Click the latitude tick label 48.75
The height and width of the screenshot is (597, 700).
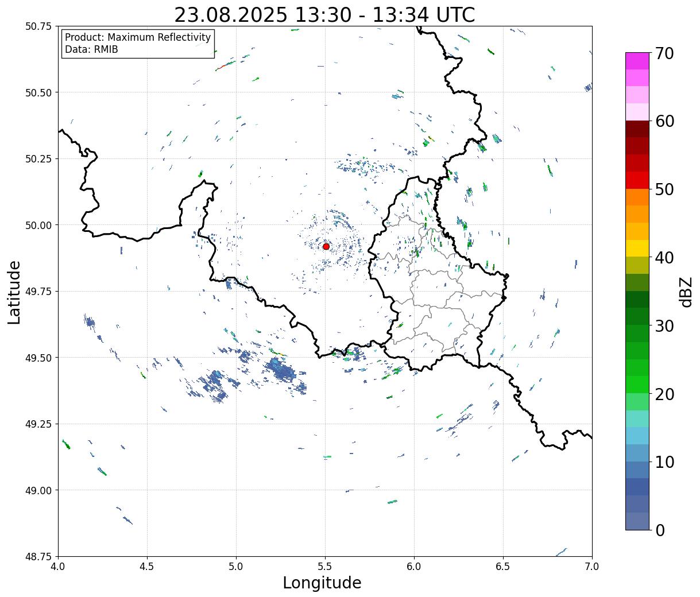[38, 556]
